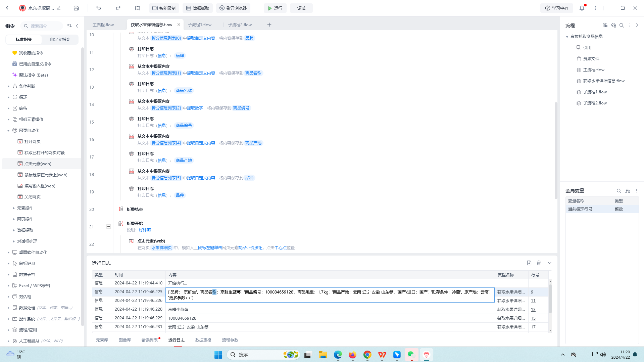Switch to 主流程.flow tab
This screenshot has width=644, height=362.
103,25
